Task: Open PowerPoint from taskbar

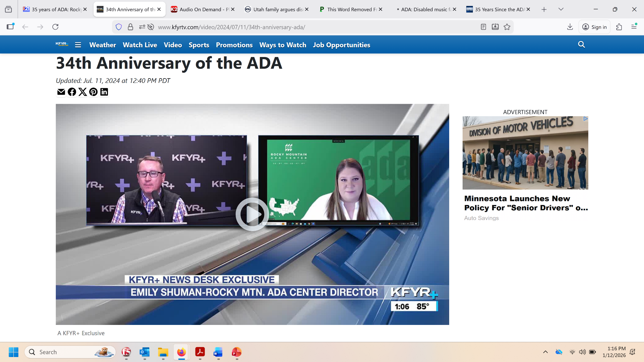Action: coord(237,352)
